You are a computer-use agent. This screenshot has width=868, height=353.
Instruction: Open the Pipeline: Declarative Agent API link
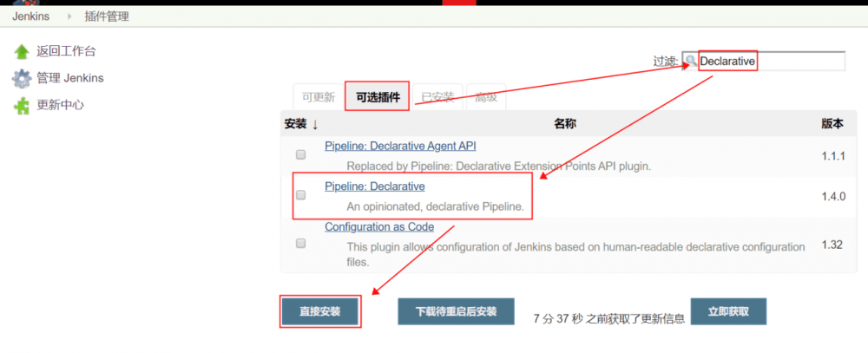coord(400,147)
